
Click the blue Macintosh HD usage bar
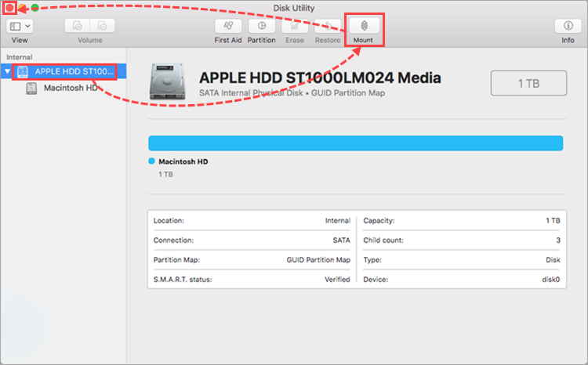355,143
